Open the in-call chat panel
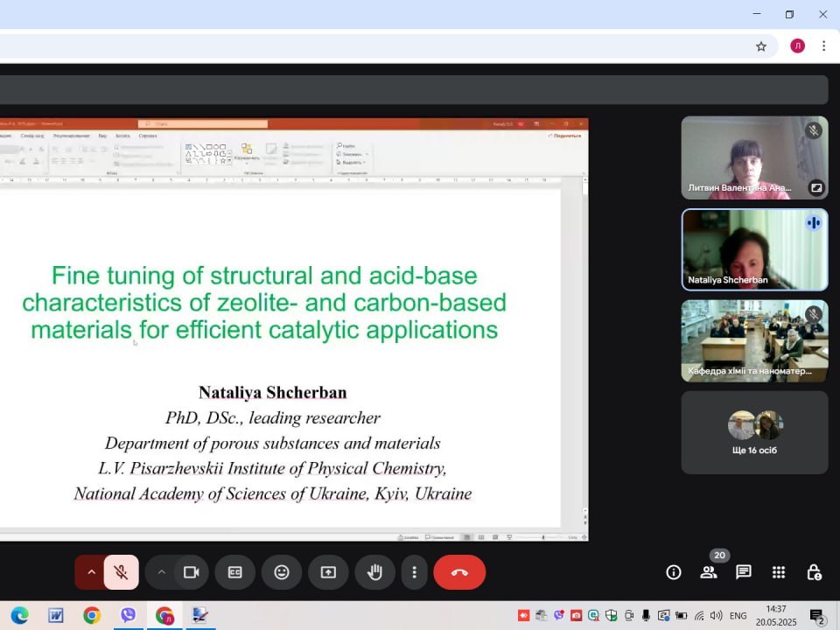 tap(744, 572)
